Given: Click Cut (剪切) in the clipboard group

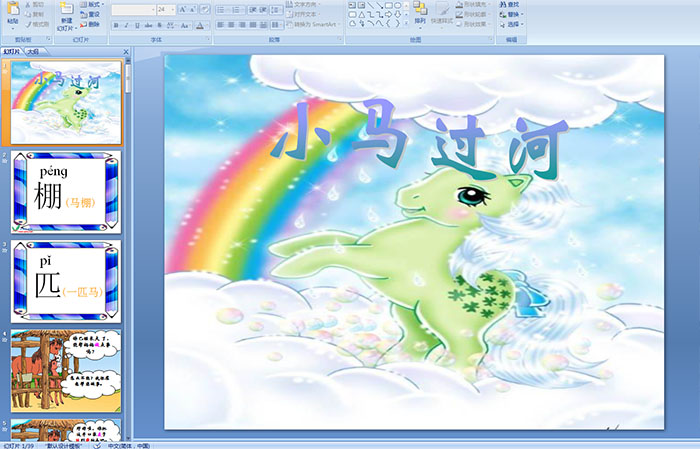Looking at the screenshot, I should [x=34, y=4].
